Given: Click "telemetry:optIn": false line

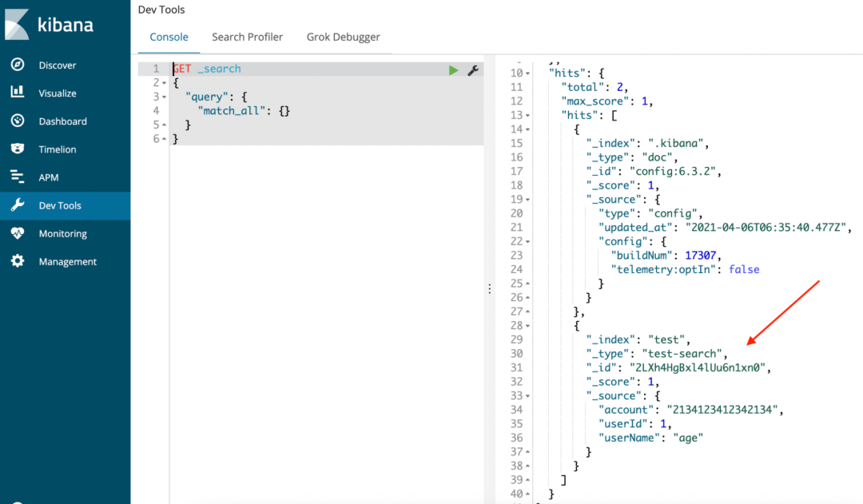Looking at the screenshot, I should click(x=685, y=269).
